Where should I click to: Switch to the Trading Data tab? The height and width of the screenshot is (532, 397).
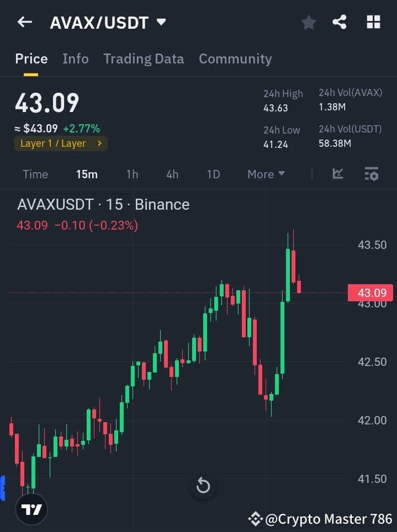pyautogui.click(x=144, y=58)
